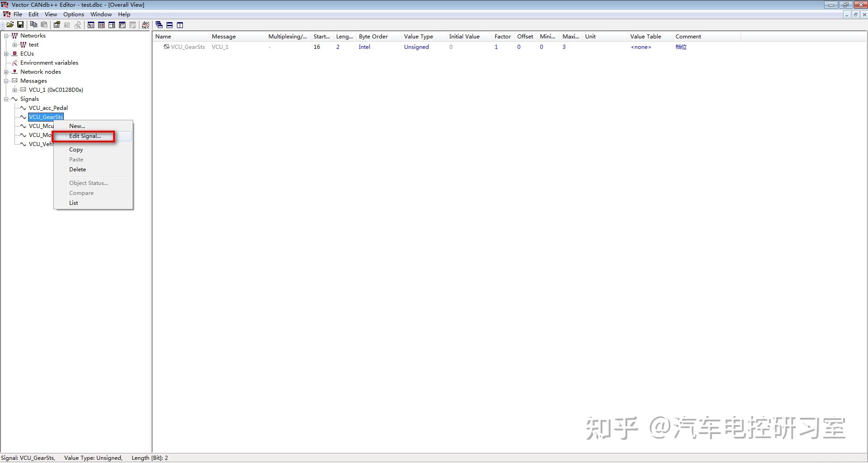The height and width of the screenshot is (463, 868).
Task: Open the Networks view toolbar icon
Action: click(91, 25)
